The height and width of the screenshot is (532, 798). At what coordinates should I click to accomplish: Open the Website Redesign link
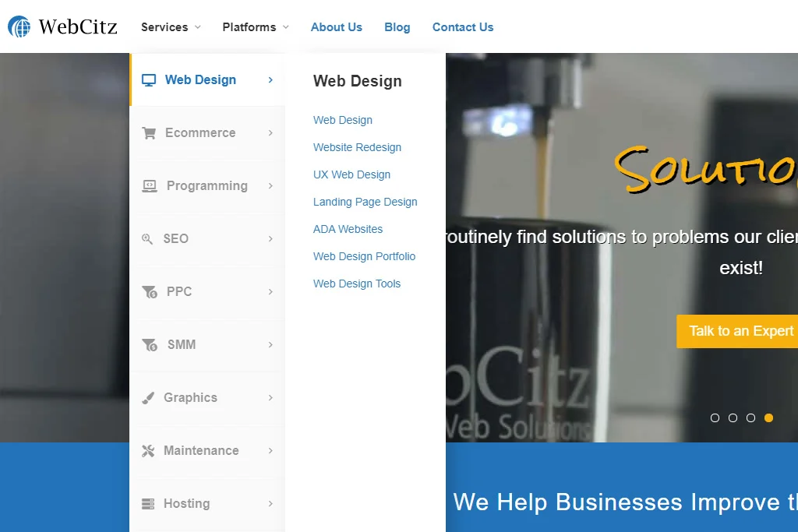[357, 147]
